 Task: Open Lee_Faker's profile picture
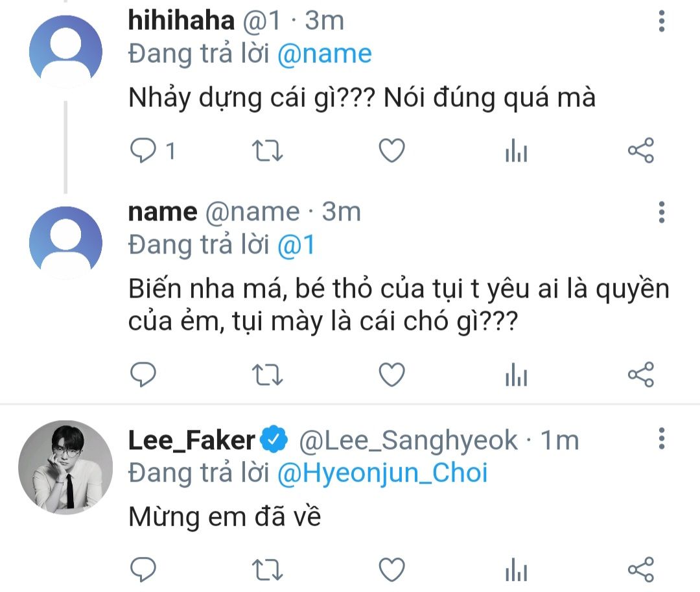(x=65, y=467)
